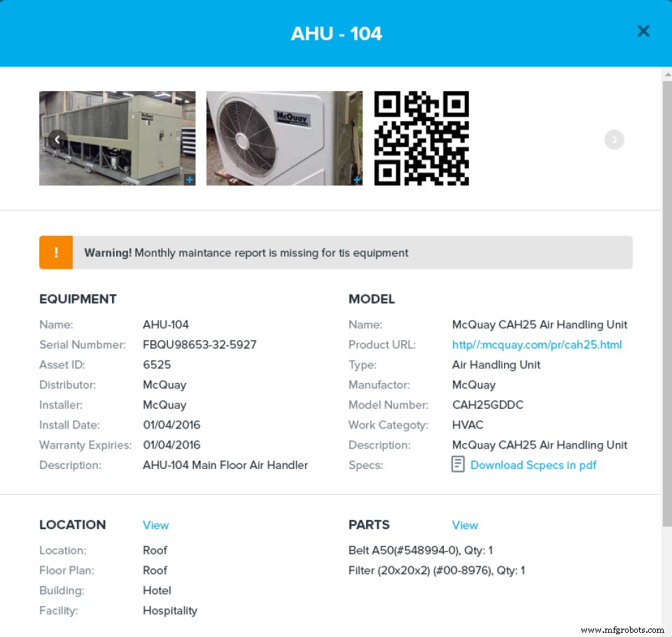Enlarge the chiller photo using its plus icon
This screenshot has width=672, height=637.
tap(190, 179)
